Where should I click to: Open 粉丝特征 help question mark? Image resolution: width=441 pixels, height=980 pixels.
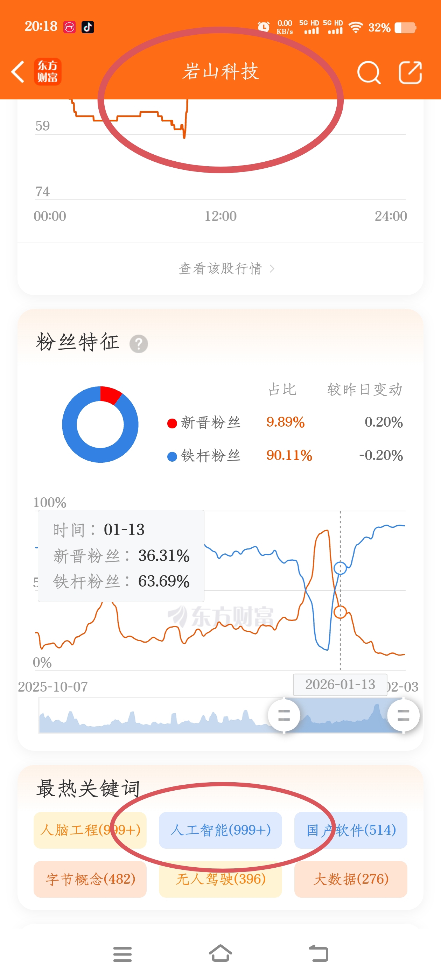point(139,344)
